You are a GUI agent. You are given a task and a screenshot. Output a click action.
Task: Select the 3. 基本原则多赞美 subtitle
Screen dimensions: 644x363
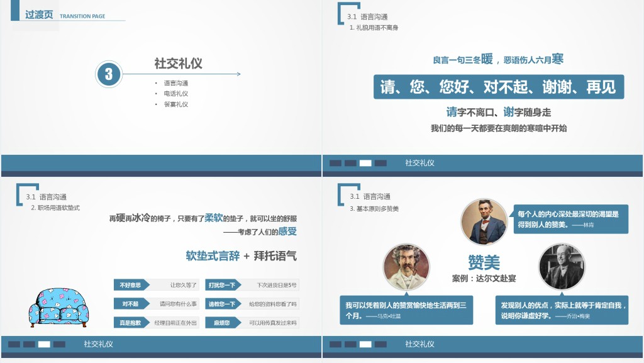pyautogui.click(x=374, y=209)
